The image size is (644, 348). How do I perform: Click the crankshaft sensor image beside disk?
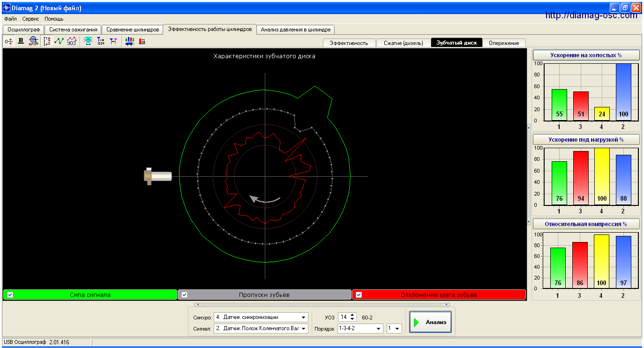pyautogui.click(x=157, y=176)
